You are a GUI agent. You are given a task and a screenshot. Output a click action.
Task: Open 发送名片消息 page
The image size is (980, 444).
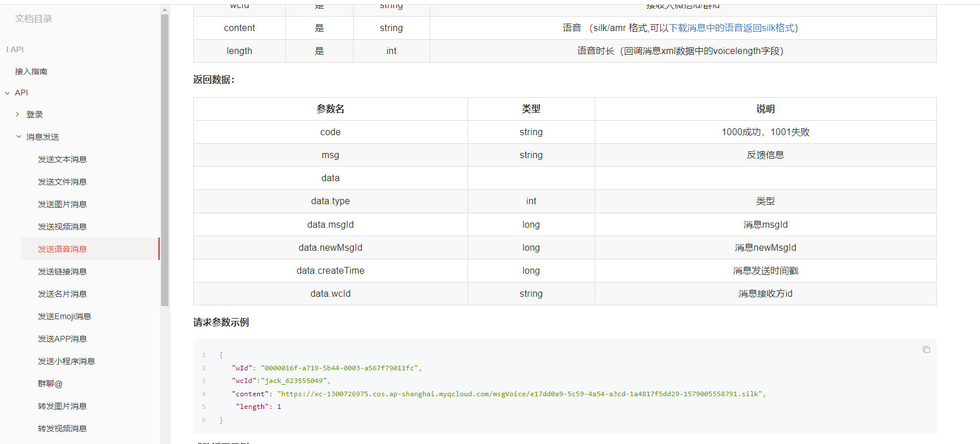(62, 294)
